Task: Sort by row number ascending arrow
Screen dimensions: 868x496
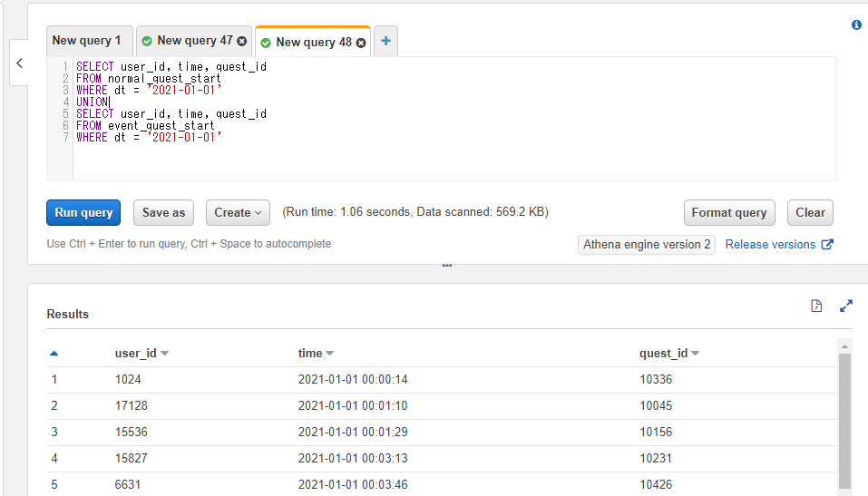Action: coord(54,353)
